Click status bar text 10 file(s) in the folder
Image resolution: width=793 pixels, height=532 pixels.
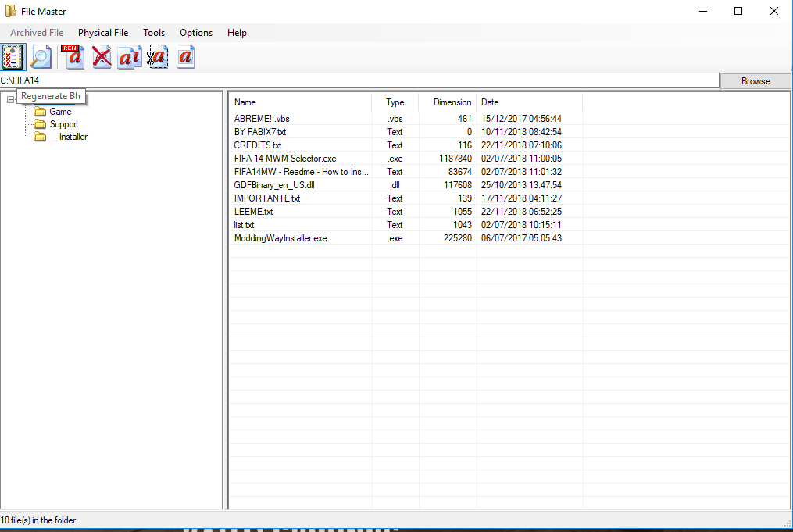(38, 520)
